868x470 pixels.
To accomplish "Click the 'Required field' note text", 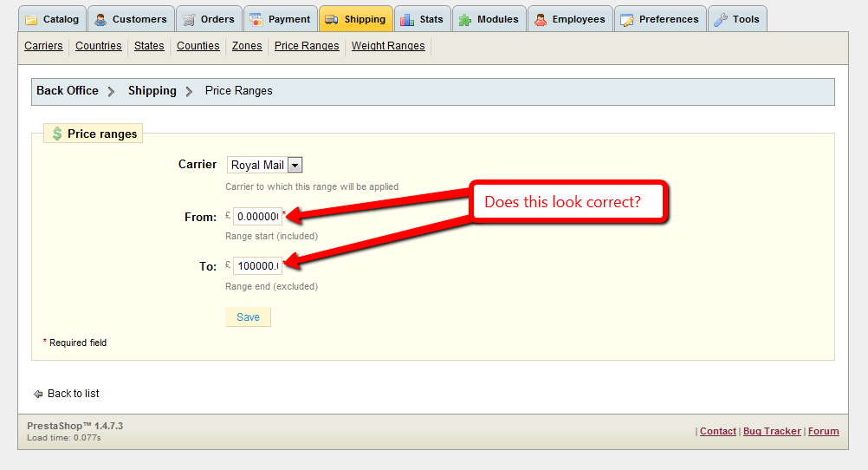I will tap(78, 343).
